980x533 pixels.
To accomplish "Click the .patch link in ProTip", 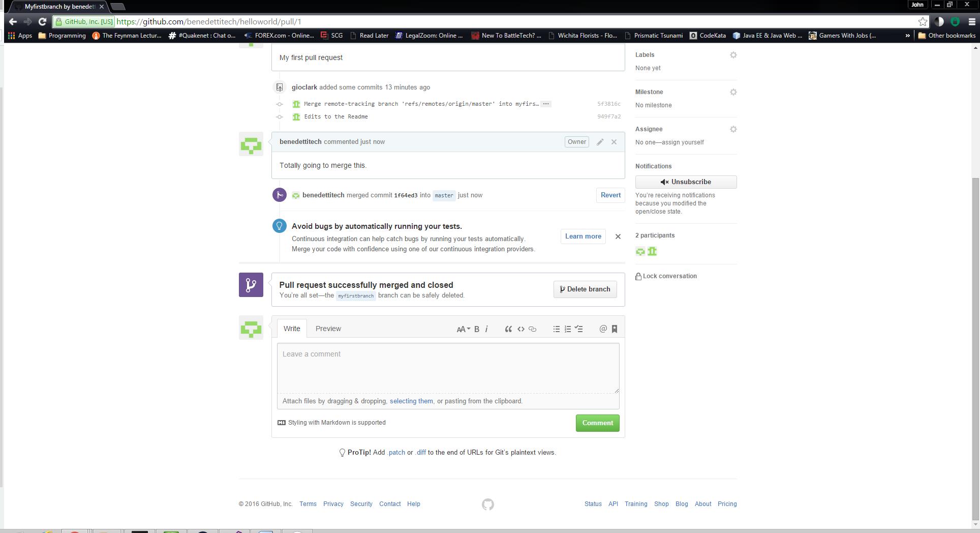I will tap(396, 453).
